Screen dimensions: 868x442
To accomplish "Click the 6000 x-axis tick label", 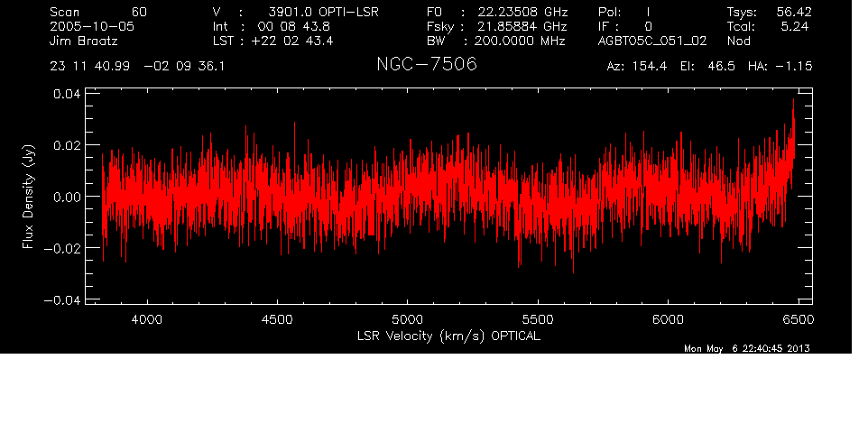I will [669, 319].
